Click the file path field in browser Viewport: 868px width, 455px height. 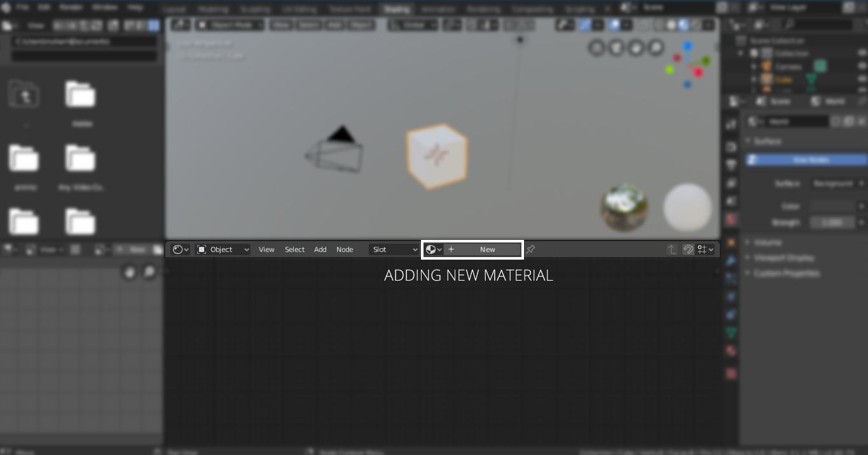85,41
